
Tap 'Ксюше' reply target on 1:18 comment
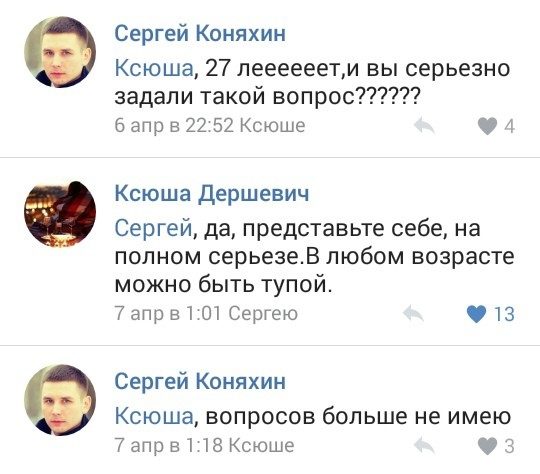pos(261,445)
